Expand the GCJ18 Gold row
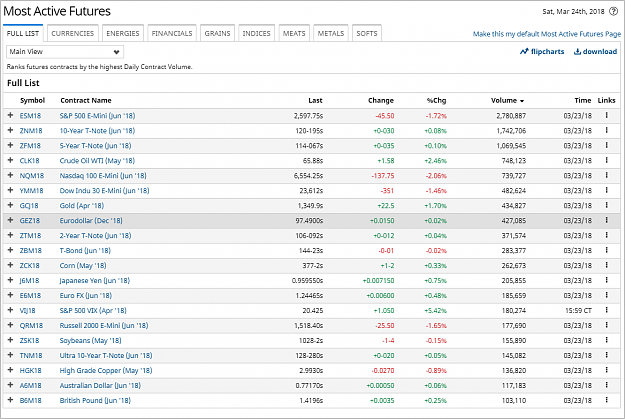The height and width of the screenshot is (419, 625). pyautogui.click(x=10, y=205)
